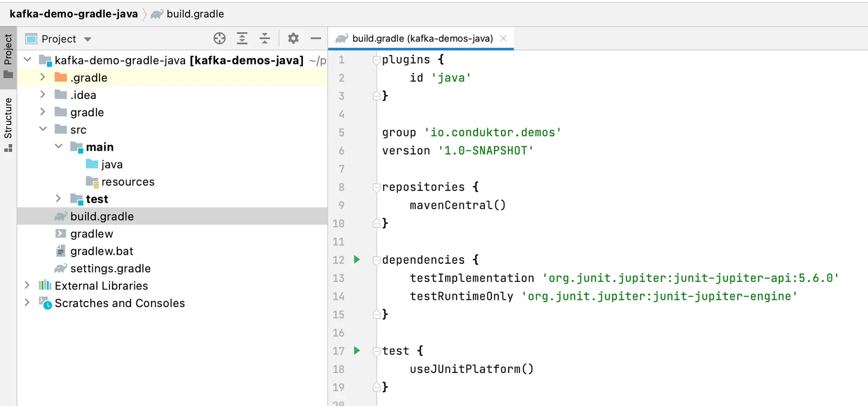The width and height of the screenshot is (868, 406).
Task: Click the Select Opened File crosshair icon
Action: point(220,38)
